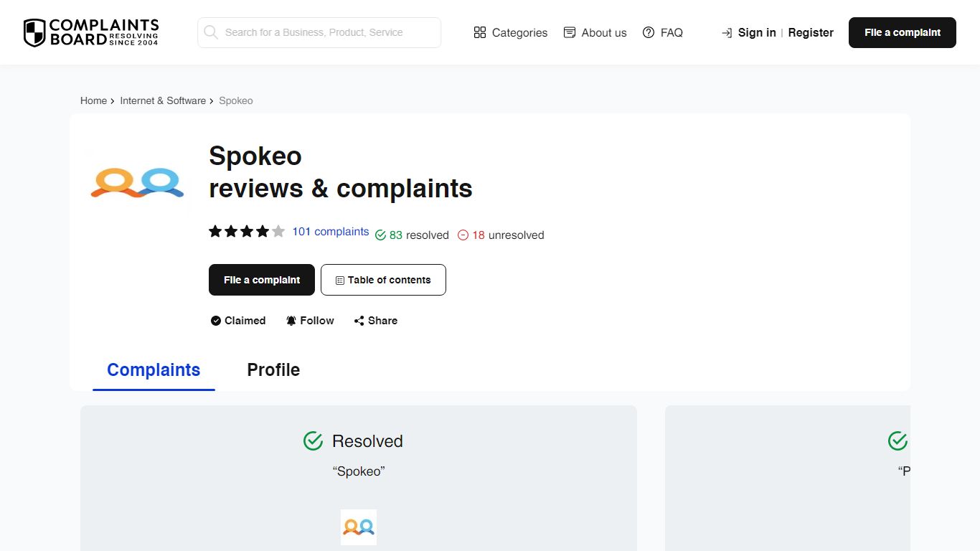Screen dimensions: 980x551
Task: Click the small Spokeo logo in the complaint card
Action: click(359, 527)
